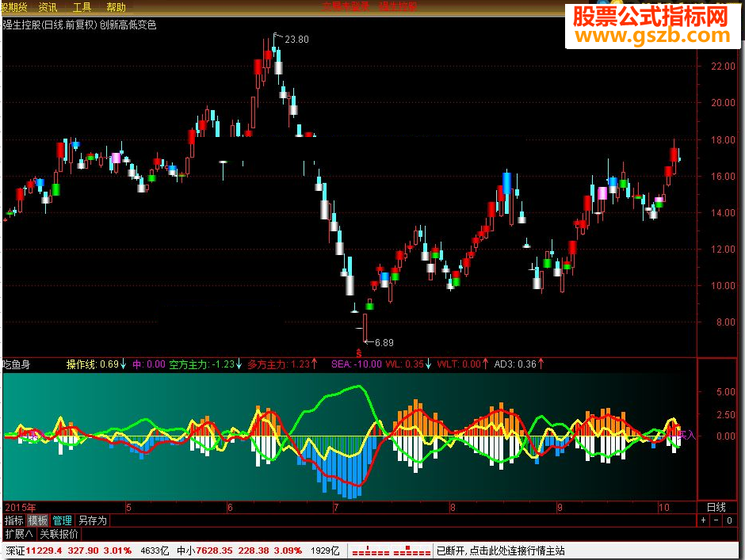Open the 工具 menu
The image size is (745, 560).
82,7
